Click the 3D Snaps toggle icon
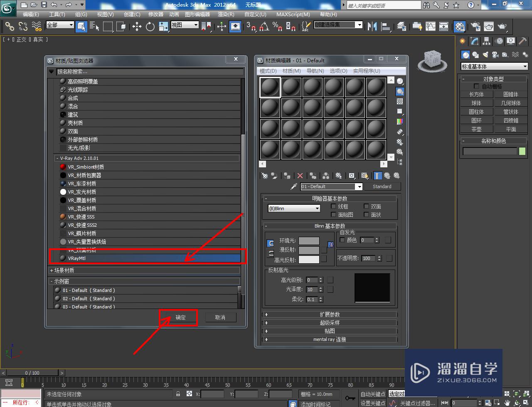This screenshot has height=407, width=532. 251,27
